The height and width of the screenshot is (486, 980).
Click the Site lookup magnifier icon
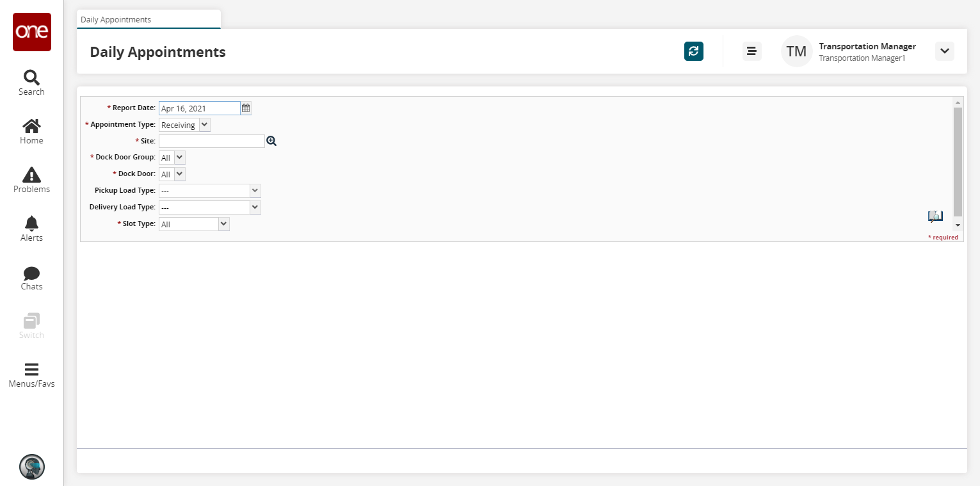(x=271, y=141)
